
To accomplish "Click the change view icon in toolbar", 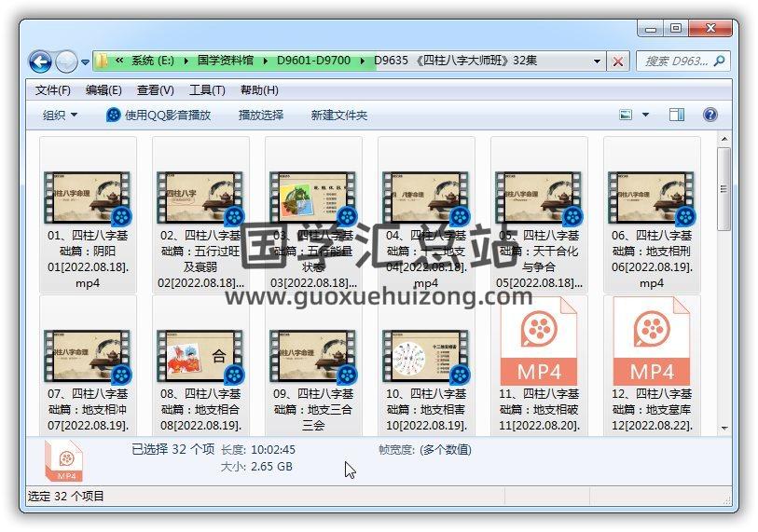I will click(x=627, y=115).
